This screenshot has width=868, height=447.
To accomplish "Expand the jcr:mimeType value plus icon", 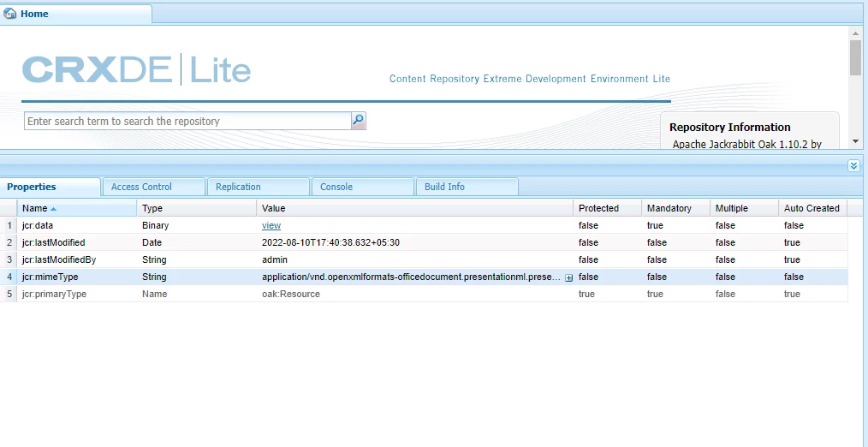I will pyautogui.click(x=568, y=278).
